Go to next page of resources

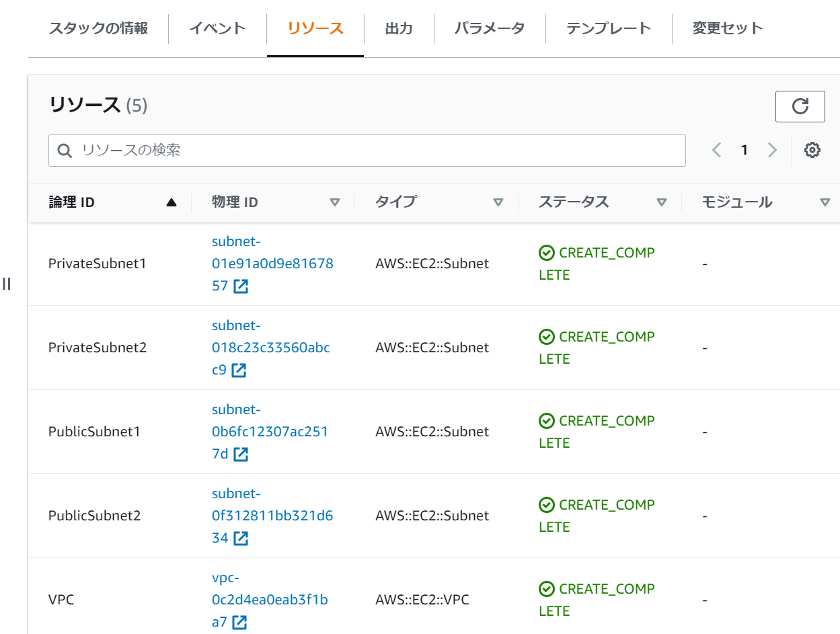click(x=772, y=151)
